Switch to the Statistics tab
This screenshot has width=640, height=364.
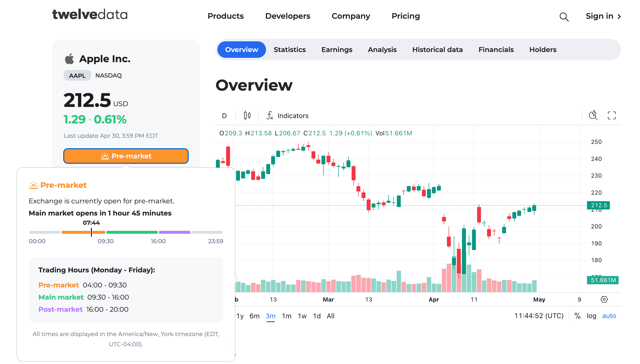[290, 50]
